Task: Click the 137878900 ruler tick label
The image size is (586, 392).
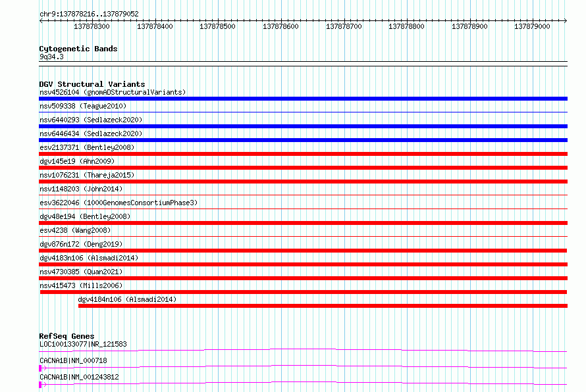Action: [469, 26]
